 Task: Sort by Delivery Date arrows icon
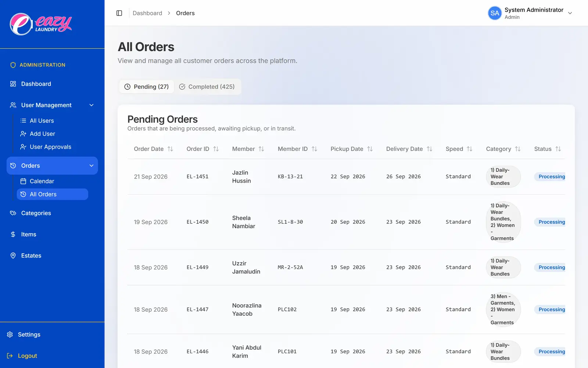[429, 149]
